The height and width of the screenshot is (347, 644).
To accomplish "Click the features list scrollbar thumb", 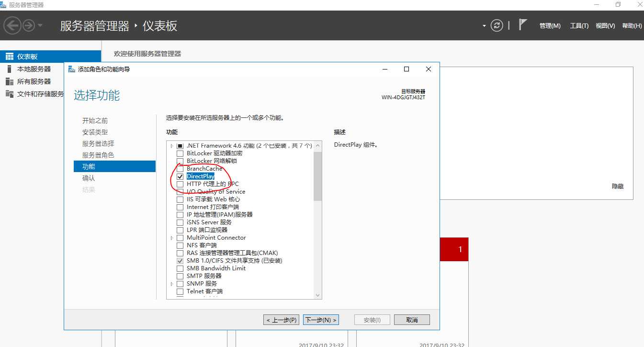I will [317, 175].
